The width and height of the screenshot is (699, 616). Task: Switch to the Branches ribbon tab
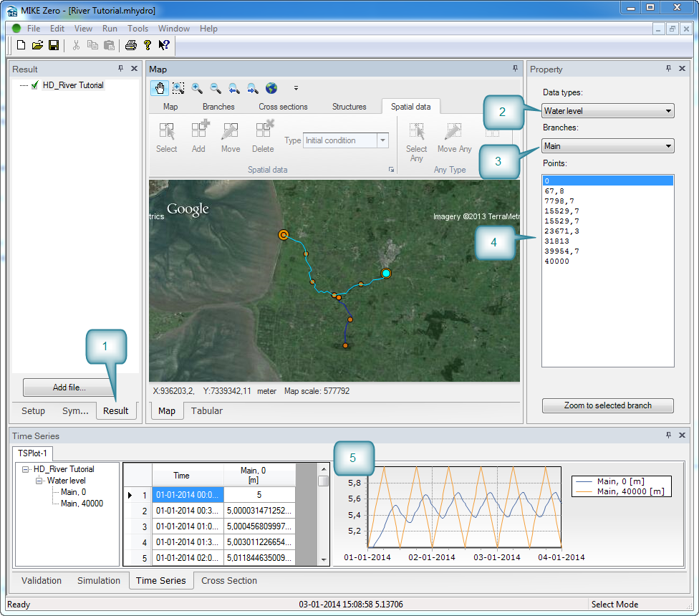(x=218, y=107)
